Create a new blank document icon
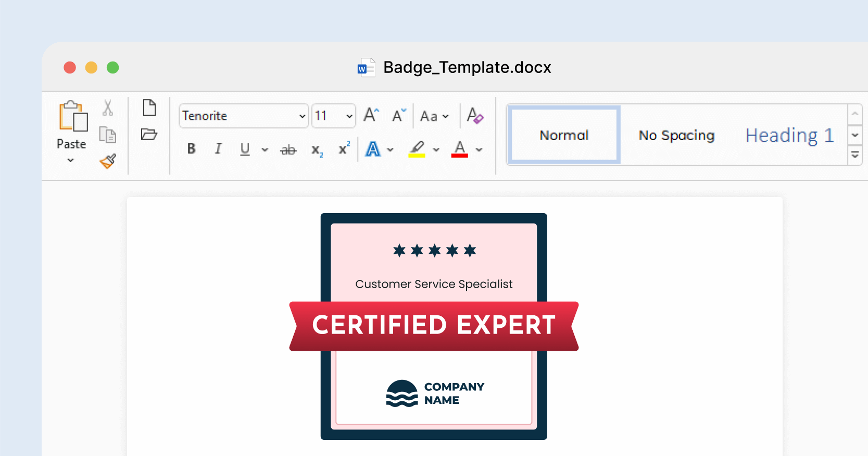The height and width of the screenshot is (456, 868). [x=149, y=108]
